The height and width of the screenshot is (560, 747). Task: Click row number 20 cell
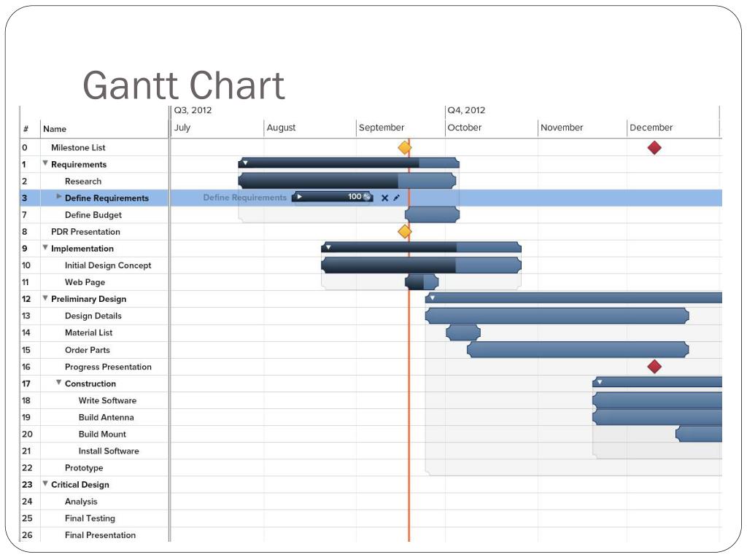tap(28, 434)
